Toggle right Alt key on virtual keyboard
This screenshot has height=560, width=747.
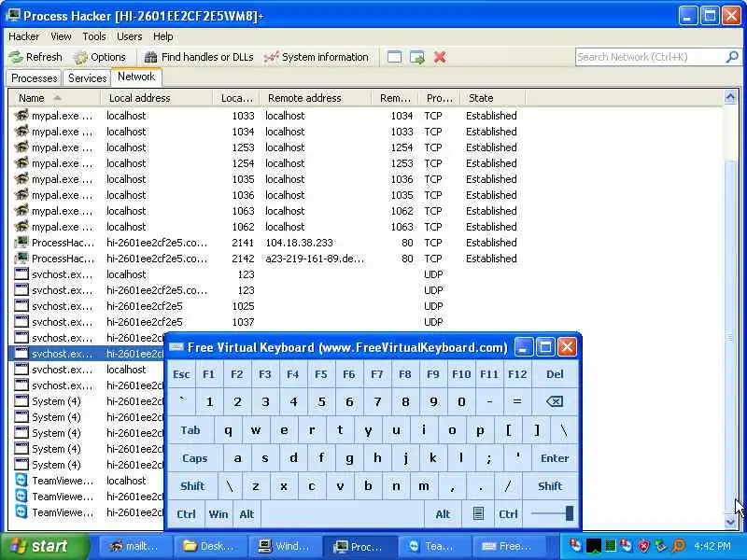click(x=443, y=514)
